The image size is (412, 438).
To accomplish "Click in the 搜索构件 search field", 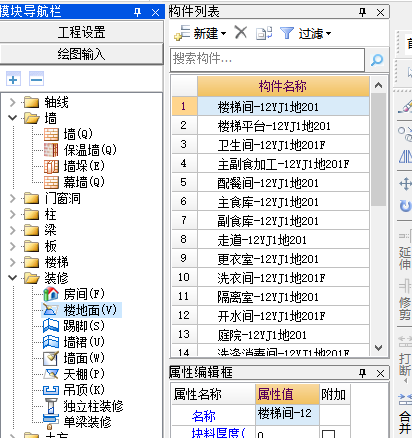I will tap(267, 60).
